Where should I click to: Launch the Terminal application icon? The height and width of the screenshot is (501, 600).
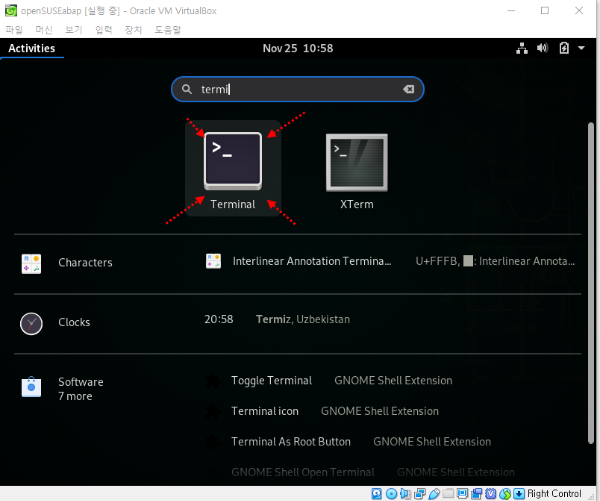pos(233,162)
